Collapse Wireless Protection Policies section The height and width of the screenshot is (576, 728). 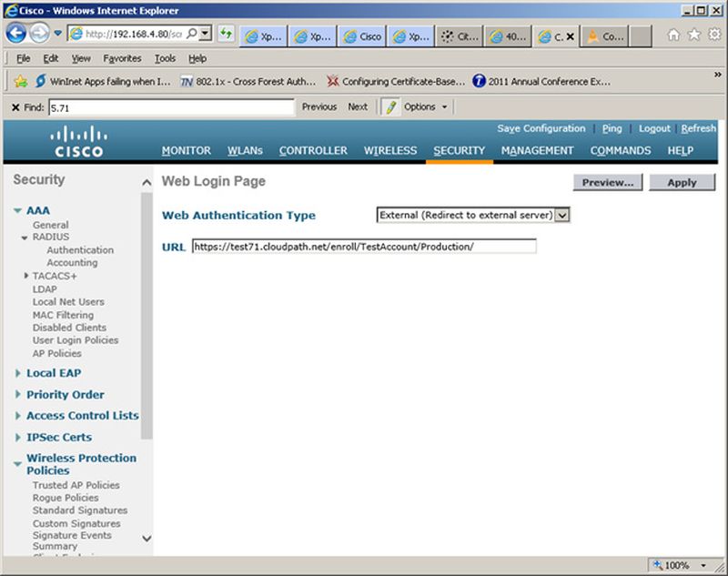(17, 464)
